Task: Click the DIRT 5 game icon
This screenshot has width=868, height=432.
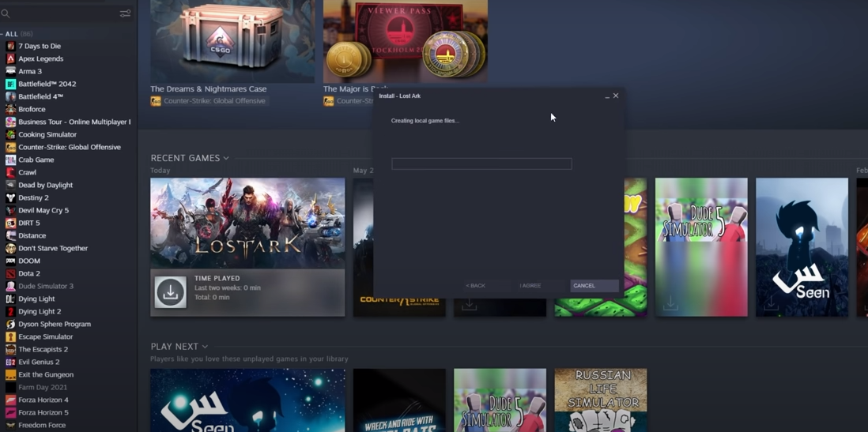Action: pyautogui.click(x=10, y=223)
